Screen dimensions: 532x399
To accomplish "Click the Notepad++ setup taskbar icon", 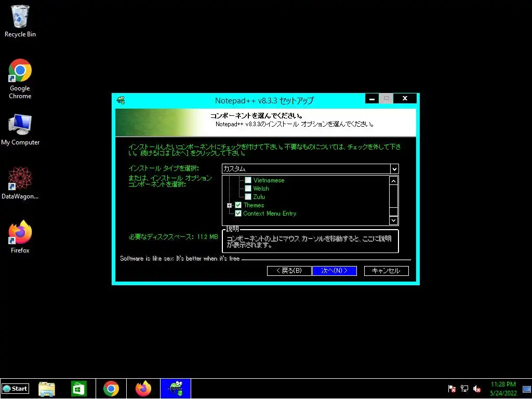I will pyautogui.click(x=176, y=389).
